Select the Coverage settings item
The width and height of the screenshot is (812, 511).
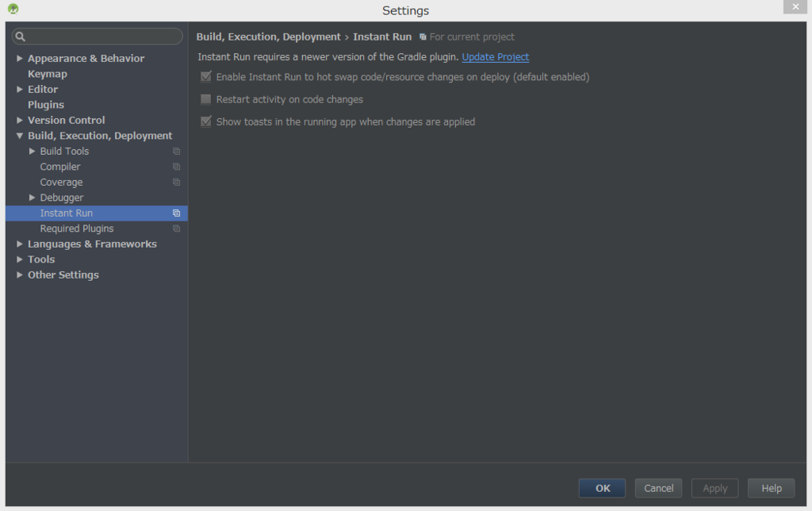[61, 182]
